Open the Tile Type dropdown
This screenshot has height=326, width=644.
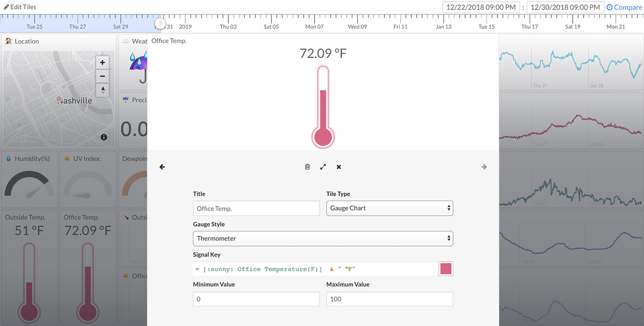pyautogui.click(x=389, y=208)
